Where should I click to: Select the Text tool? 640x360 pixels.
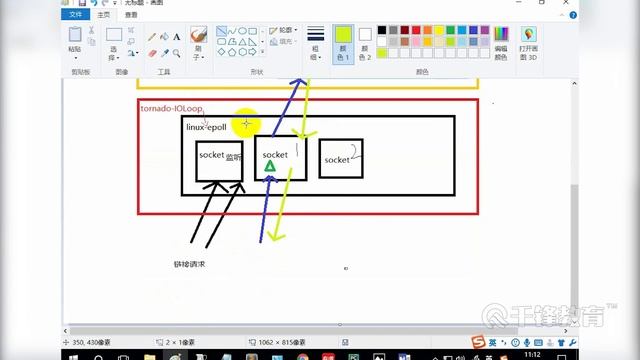(x=176, y=37)
